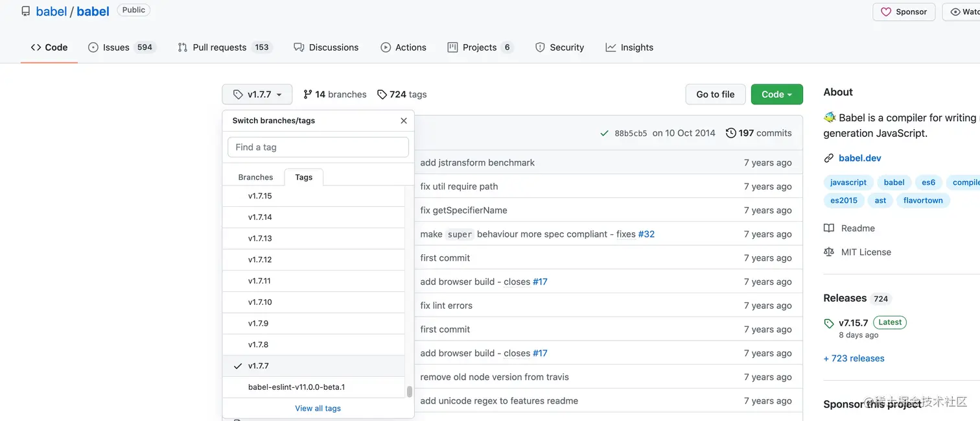This screenshot has width=980, height=421.
Task: Select tag v1.7.12 from list
Action: click(x=314, y=259)
